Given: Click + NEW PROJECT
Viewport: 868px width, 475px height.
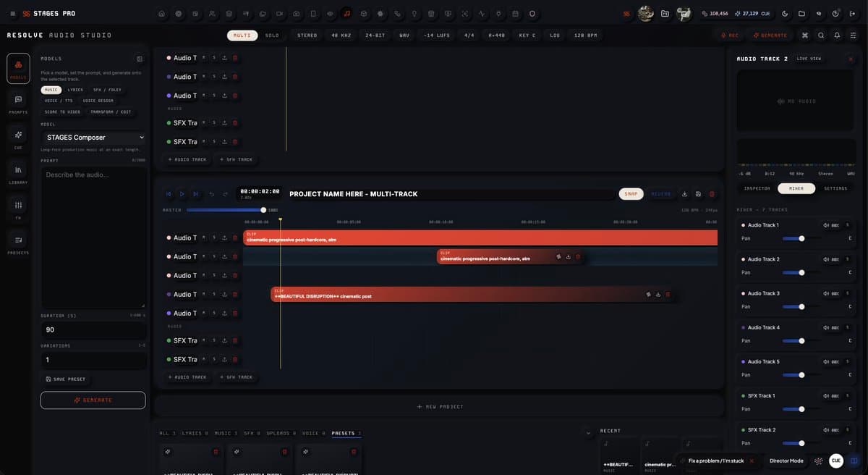Looking at the screenshot, I should [440, 407].
